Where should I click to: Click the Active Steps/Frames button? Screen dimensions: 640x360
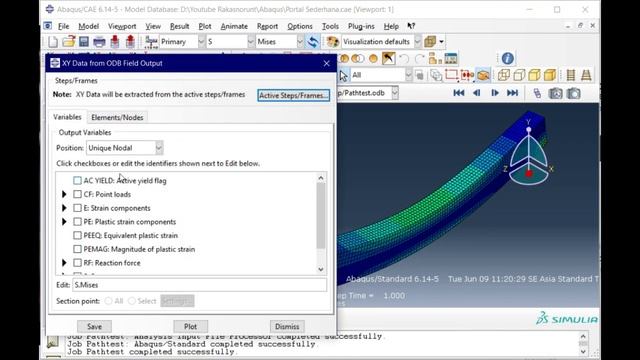tap(293, 95)
